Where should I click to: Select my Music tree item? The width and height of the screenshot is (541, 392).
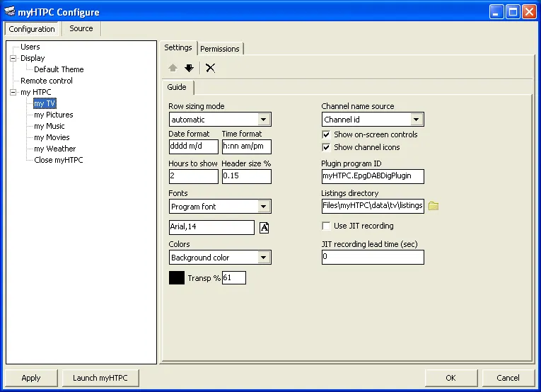click(50, 126)
